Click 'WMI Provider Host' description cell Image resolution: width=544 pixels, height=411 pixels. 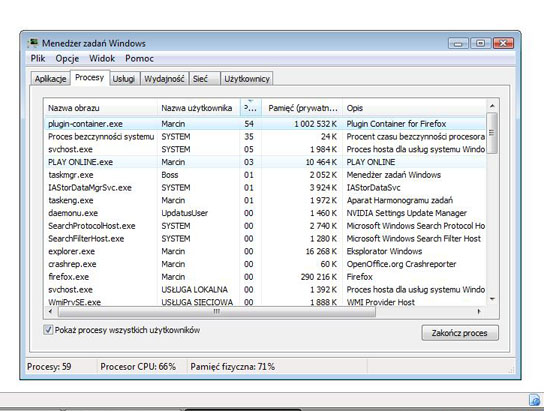coord(381,302)
